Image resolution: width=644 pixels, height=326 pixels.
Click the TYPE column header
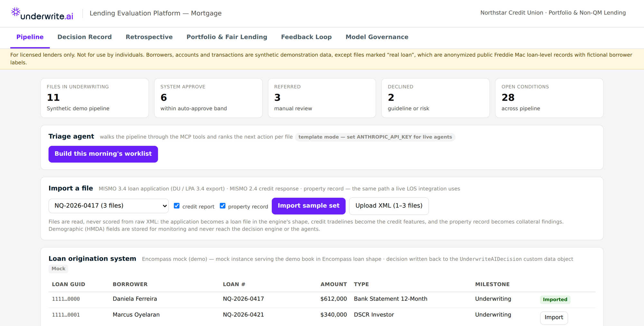pyautogui.click(x=361, y=284)
